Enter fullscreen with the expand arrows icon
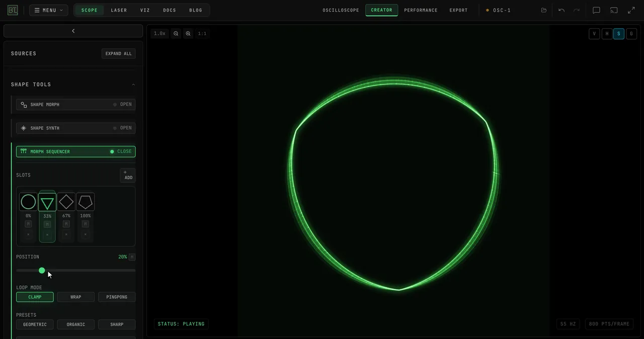Viewport: 644px width, 339px height. [631, 10]
